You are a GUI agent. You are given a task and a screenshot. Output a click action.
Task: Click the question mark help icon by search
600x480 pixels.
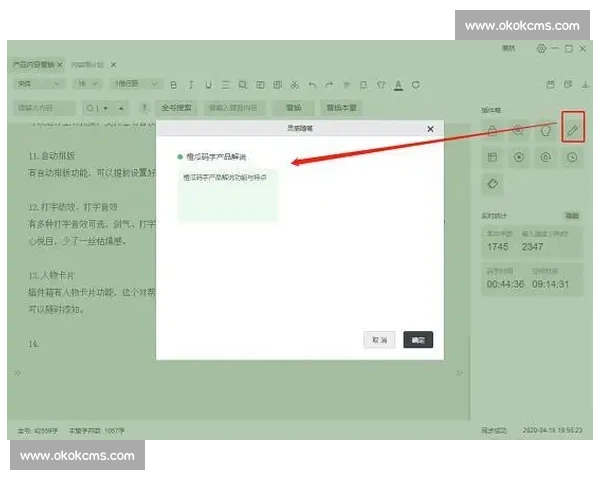click(x=145, y=108)
